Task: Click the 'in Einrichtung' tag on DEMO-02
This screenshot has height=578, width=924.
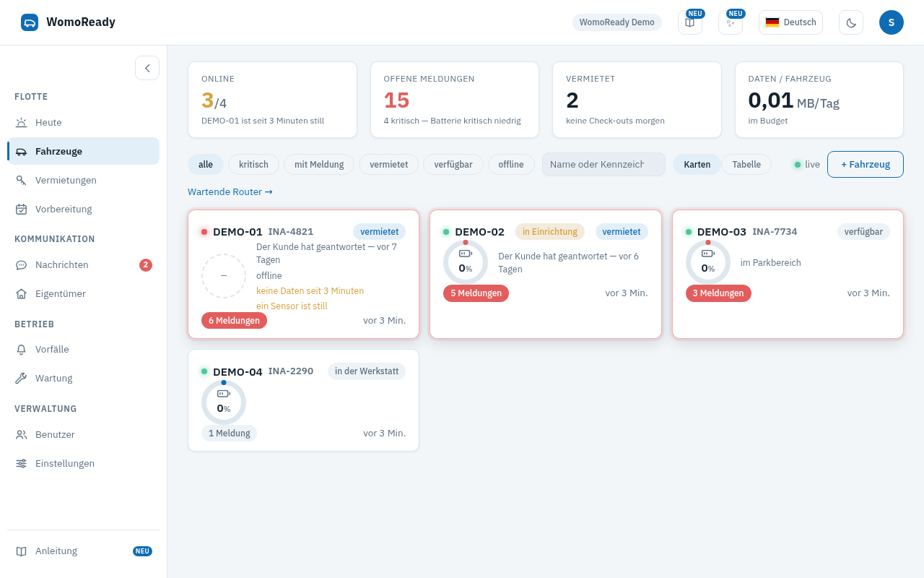Action: (x=550, y=232)
